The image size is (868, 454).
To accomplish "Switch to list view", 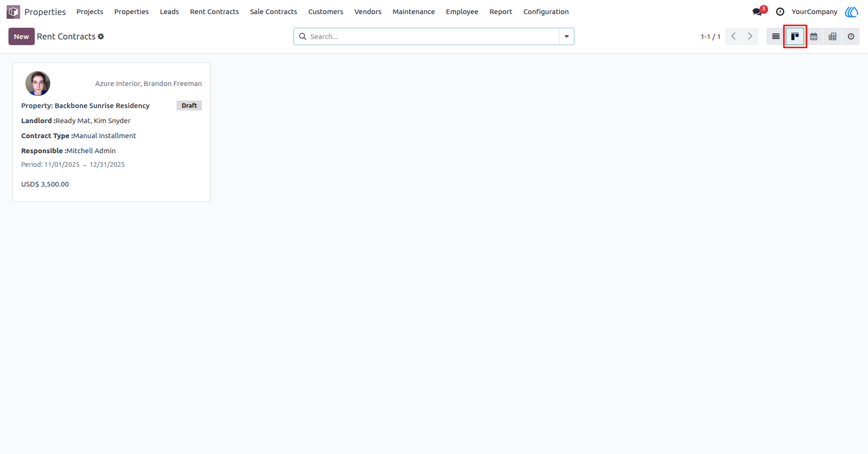I will [x=776, y=36].
